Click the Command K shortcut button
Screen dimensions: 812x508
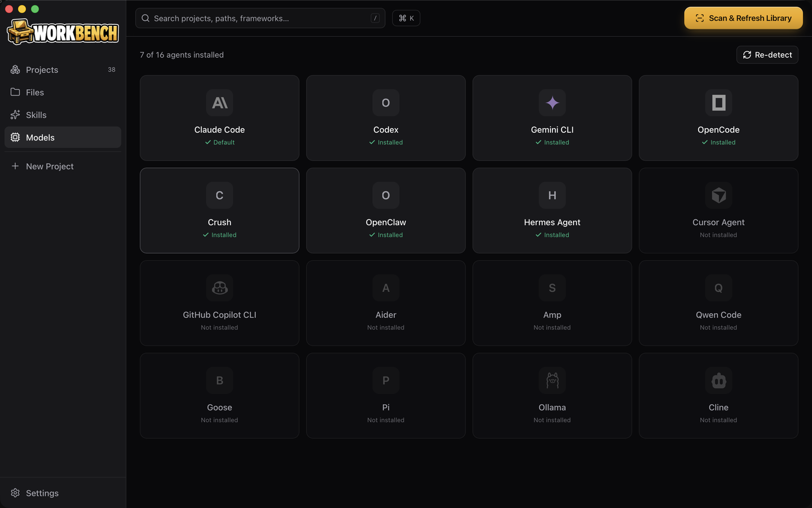pos(406,18)
